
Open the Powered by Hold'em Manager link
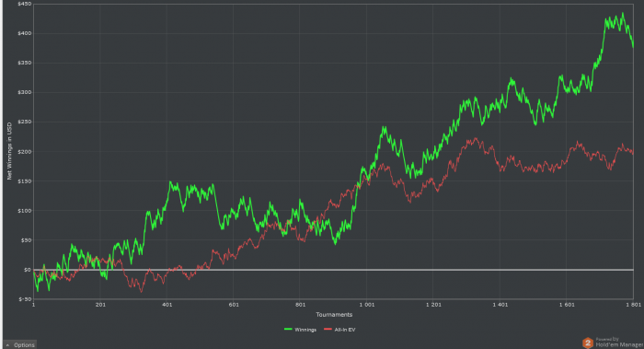click(619, 343)
